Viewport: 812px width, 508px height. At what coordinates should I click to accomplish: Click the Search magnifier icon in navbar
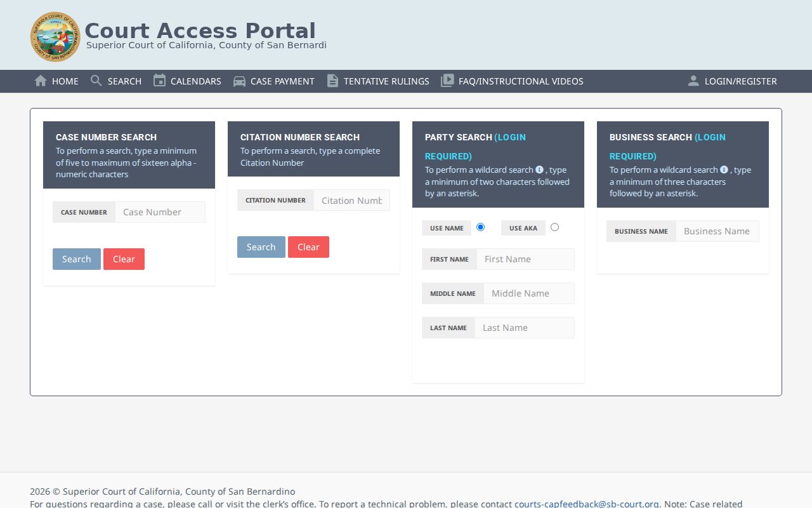pyautogui.click(x=96, y=81)
